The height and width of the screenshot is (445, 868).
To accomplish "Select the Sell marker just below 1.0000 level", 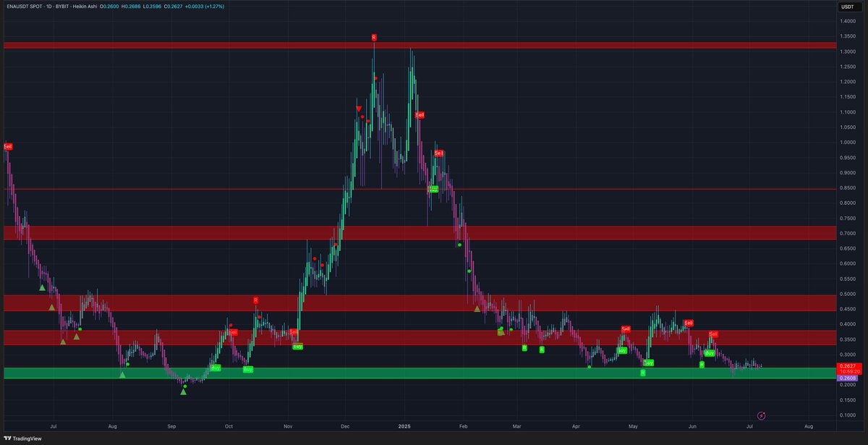I will point(438,153).
